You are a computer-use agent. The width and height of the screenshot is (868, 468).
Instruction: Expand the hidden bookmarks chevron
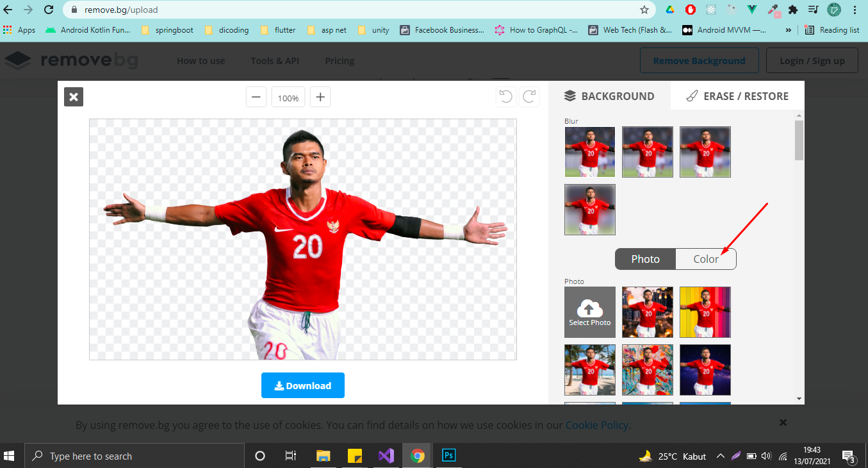[789, 30]
